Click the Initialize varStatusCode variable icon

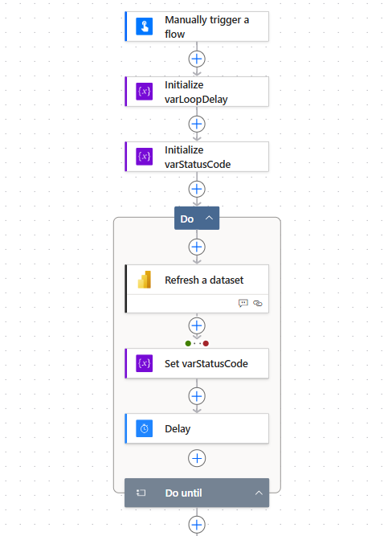pyautogui.click(x=145, y=157)
